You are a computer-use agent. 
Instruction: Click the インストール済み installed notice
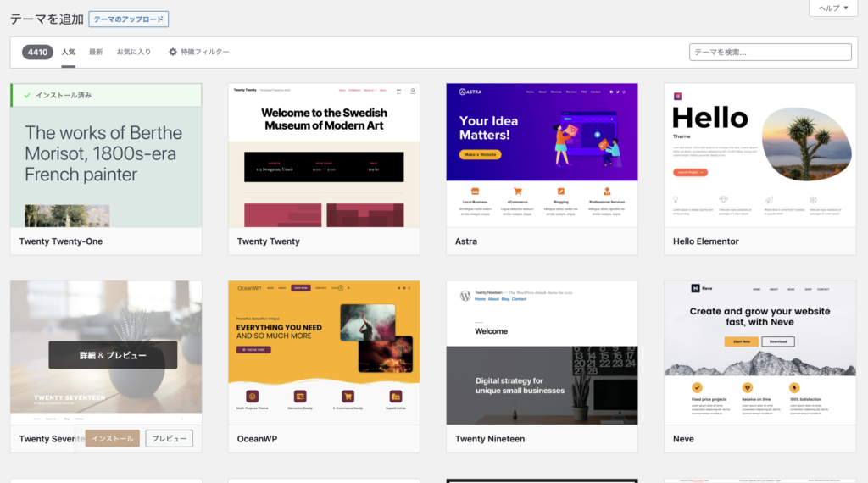[x=106, y=95]
